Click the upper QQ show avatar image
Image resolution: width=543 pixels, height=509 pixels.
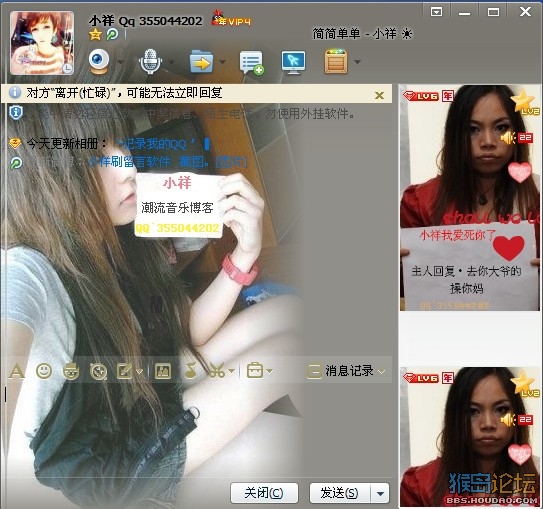click(470, 198)
